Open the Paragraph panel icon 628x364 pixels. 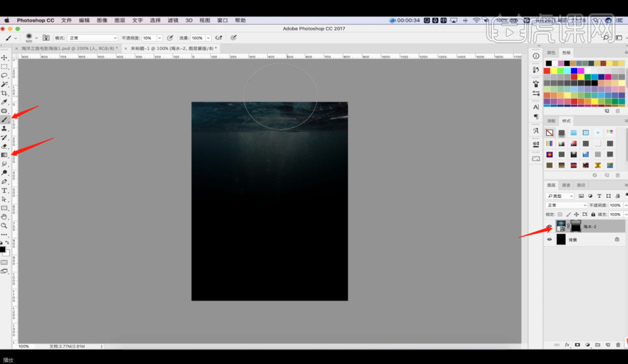pyautogui.click(x=536, y=117)
